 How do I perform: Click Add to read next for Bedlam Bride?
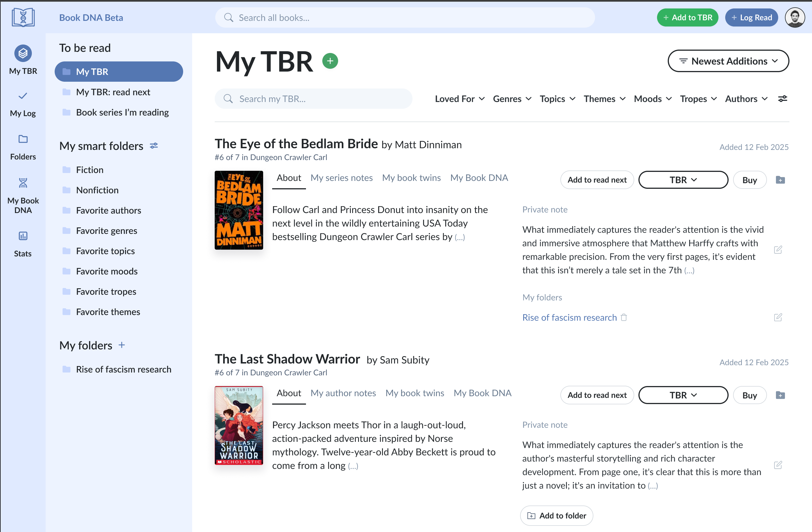click(x=597, y=180)
